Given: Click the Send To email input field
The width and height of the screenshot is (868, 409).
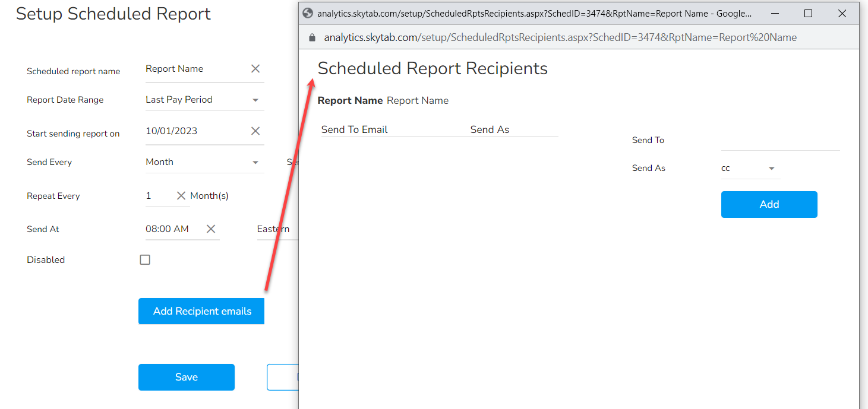Looking at the screenshot, I should click(780, 141).
